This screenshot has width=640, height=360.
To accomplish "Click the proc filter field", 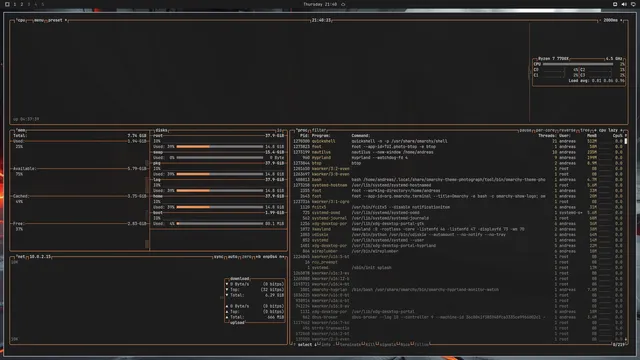I will pyautogui.click(x=319, y=130).
